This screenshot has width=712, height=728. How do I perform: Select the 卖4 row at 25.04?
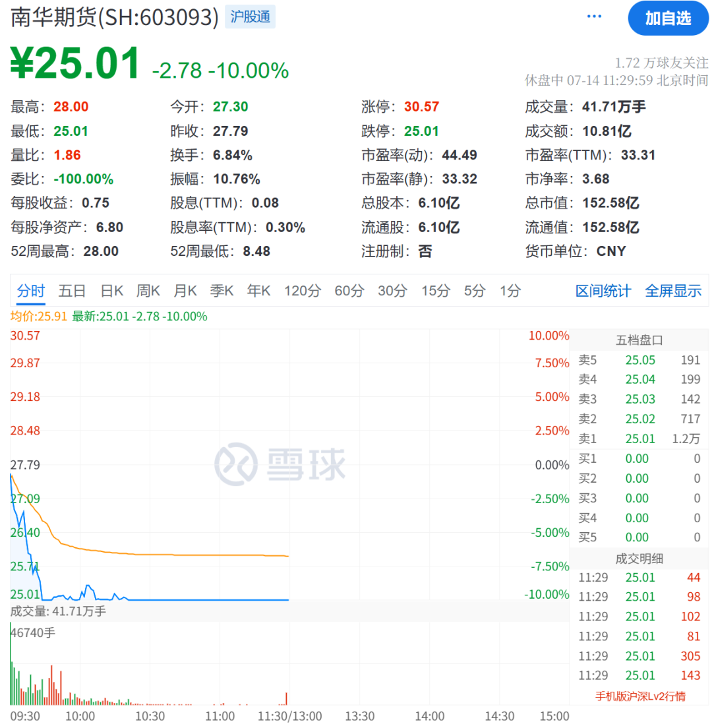(639, 380)
